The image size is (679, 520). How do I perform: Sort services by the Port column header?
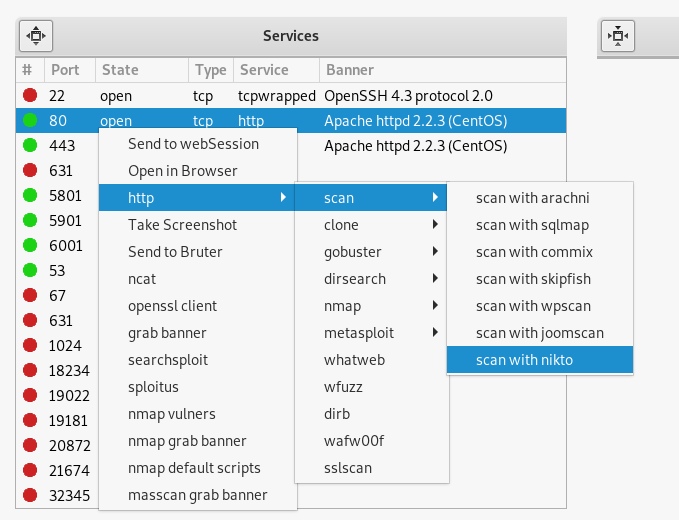(x=66, y=70)
